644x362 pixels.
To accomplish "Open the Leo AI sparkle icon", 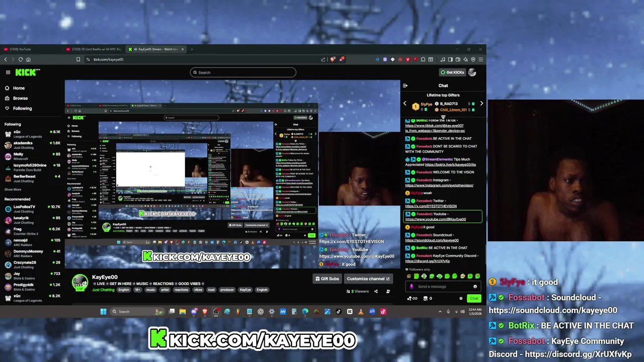I will 465,59.
